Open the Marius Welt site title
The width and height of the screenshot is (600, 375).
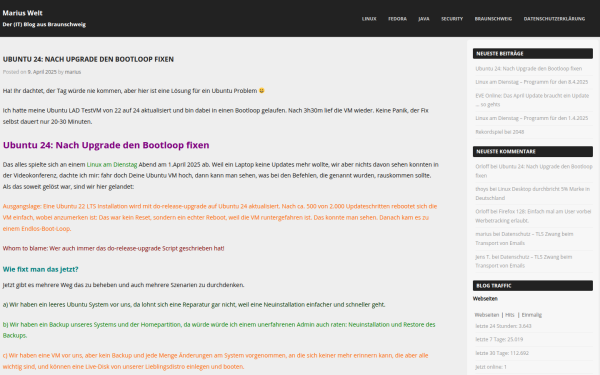[x=23, y=13]
